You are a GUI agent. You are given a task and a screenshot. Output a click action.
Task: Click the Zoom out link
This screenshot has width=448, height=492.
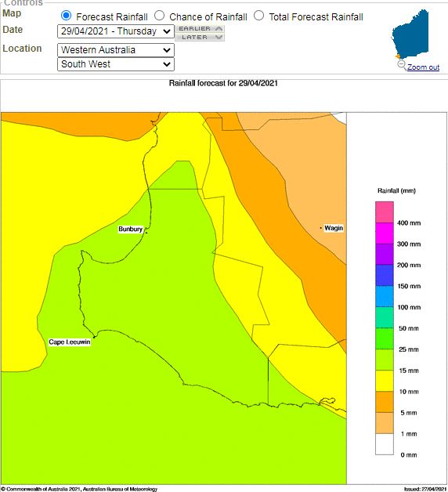pyautogui.click(x=423, y=67)
